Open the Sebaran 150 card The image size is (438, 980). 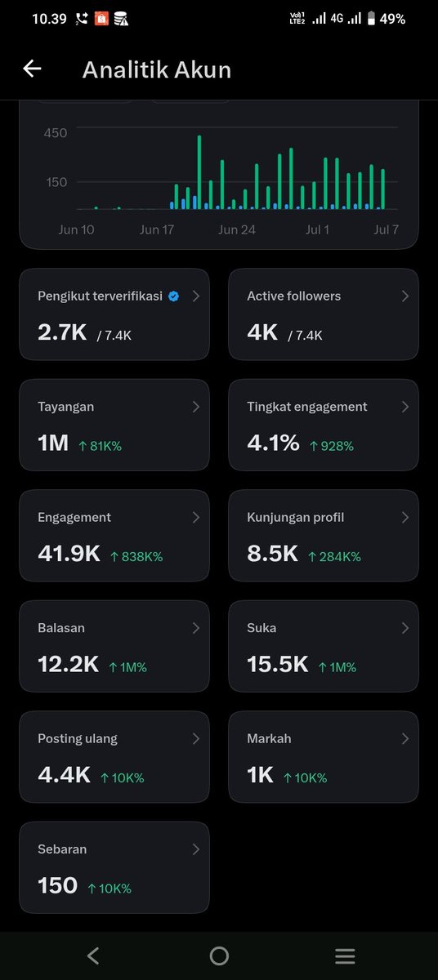[x=114, y=867]
